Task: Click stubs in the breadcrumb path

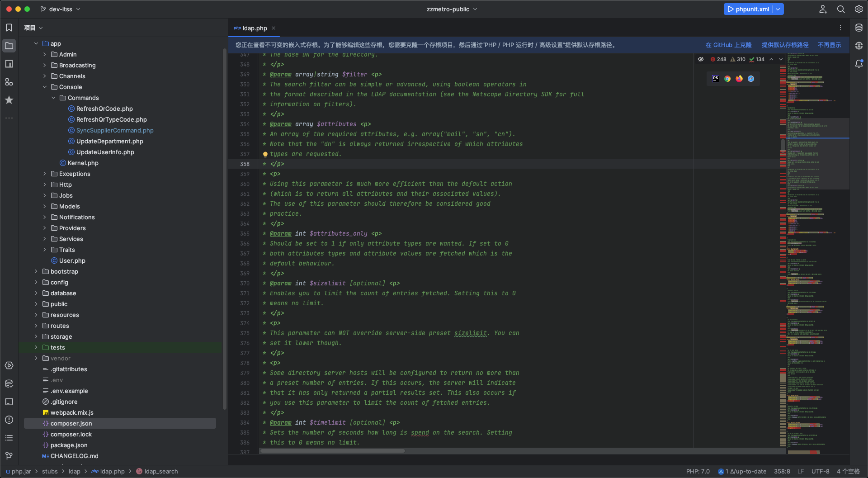Action: [50, 471]
